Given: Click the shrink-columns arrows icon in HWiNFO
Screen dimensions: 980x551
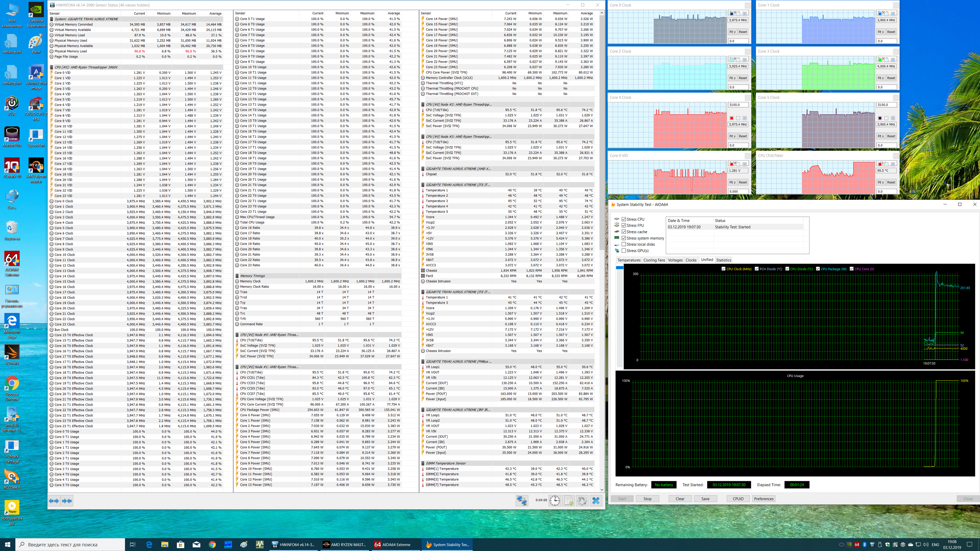Looking at the screenshot, I should tap(67, 501).
